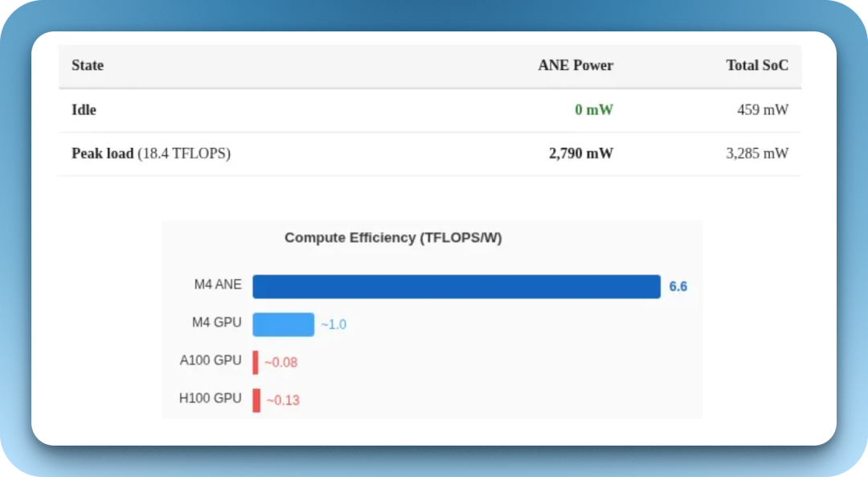
Task: Click the red A100 GPU bar
Action: coord(256,362)
